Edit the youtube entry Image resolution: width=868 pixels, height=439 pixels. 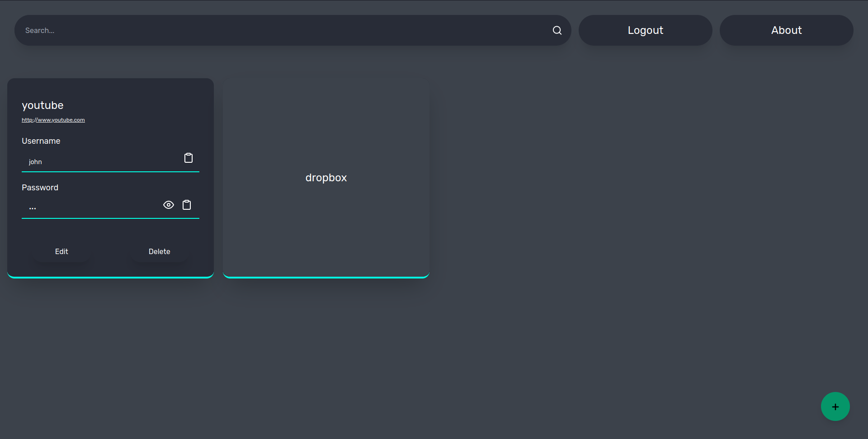pos(61,251)
